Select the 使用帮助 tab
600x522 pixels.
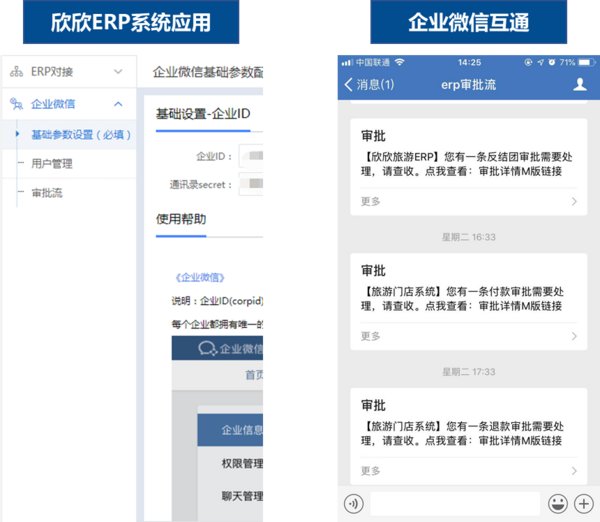pyautogui.click(x=181, y=219)
